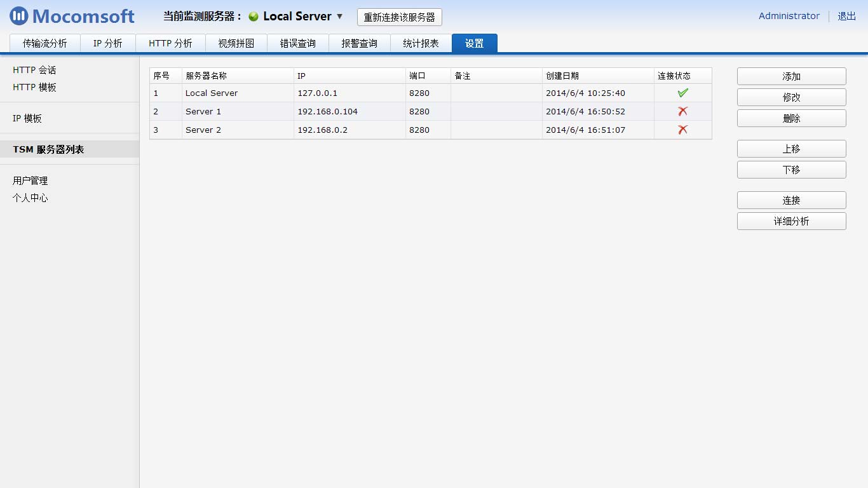Switch to the 错误查询 tab
This screenshot has height=488, width=868.
point(297,43)
